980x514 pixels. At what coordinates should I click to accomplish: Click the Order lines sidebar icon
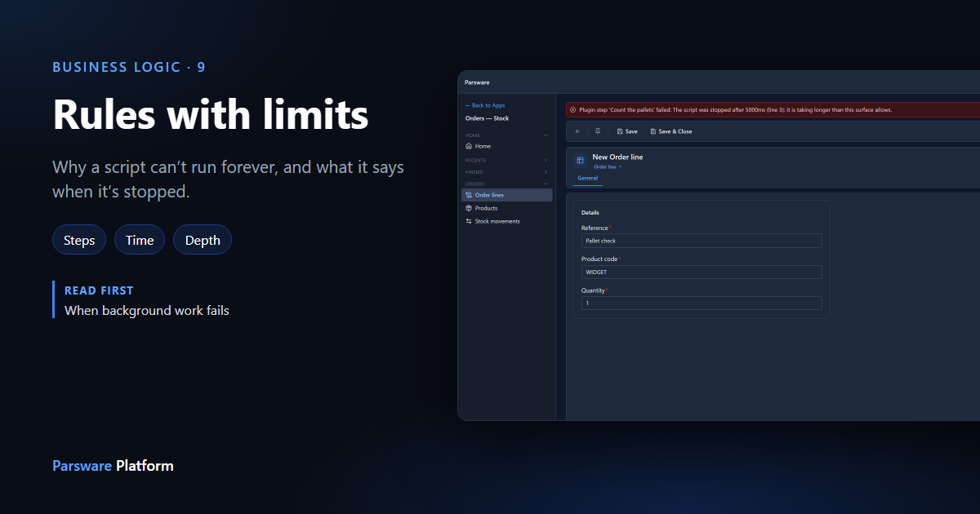point(469,195)
